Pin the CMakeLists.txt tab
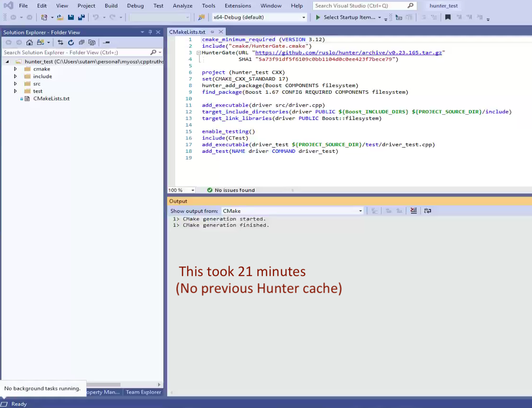The image size is (532, 408). pyautogui.click(x=212, y=31)
